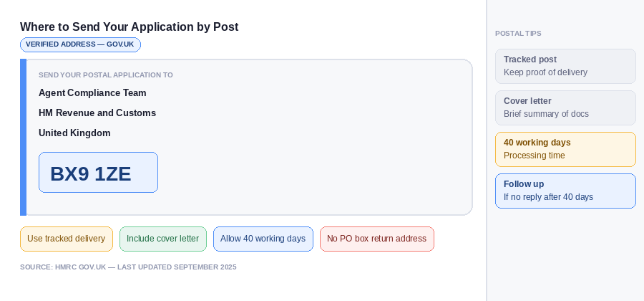Select the Verified Address GOV.UK badge
Image resolution: width=644 pixels, height=301 pixels.
click(80, 44)
